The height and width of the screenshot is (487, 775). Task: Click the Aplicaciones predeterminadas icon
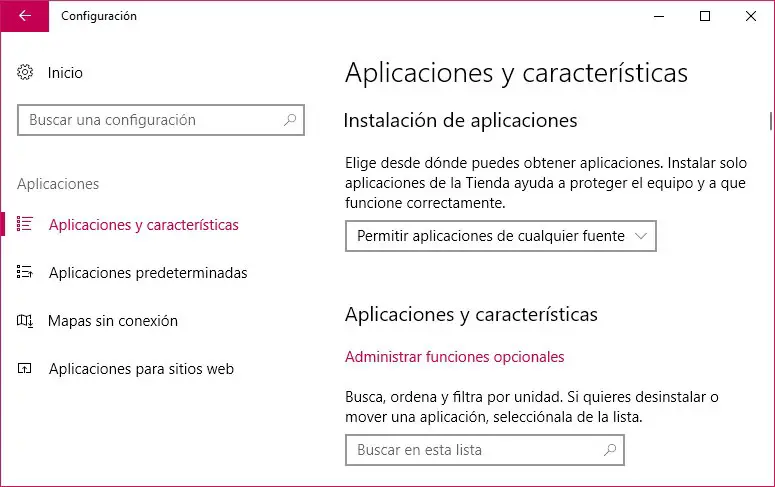pyautogui.click(x=26, y=273)
